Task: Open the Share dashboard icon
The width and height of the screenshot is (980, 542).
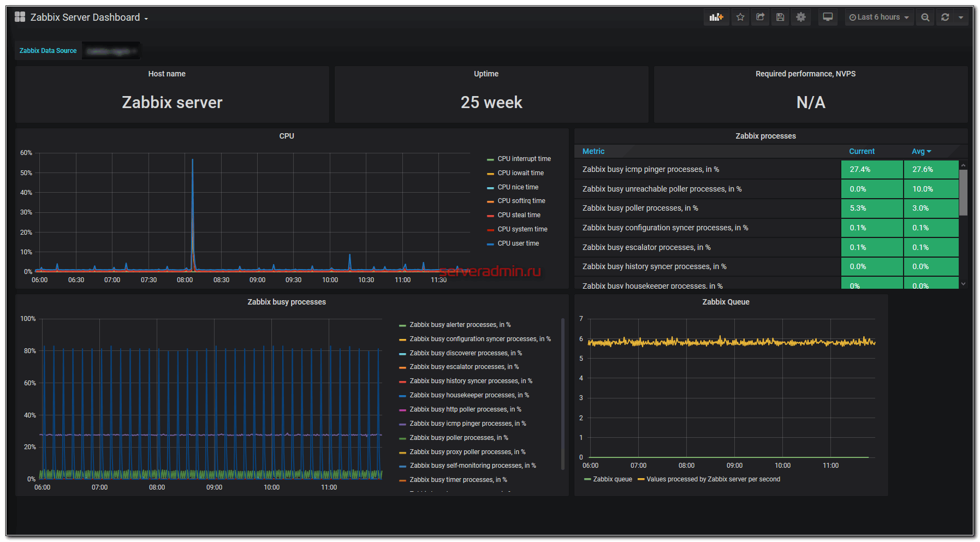Action: click(x=760, y=17)
